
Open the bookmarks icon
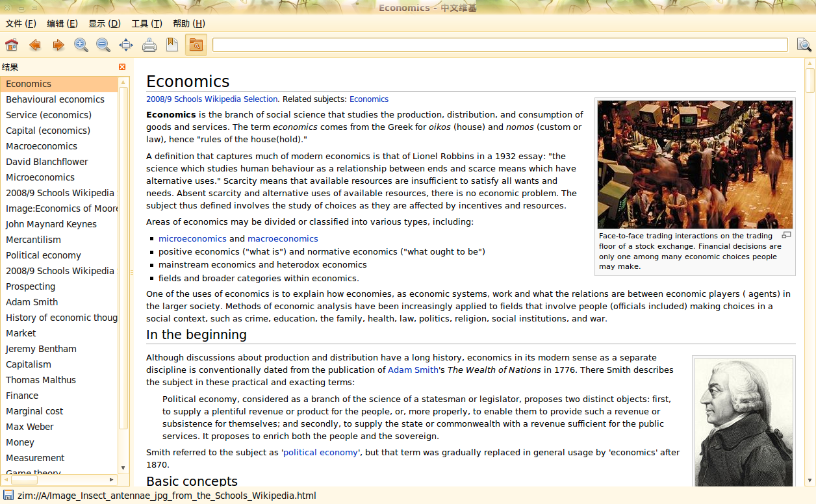coord(172,45)
